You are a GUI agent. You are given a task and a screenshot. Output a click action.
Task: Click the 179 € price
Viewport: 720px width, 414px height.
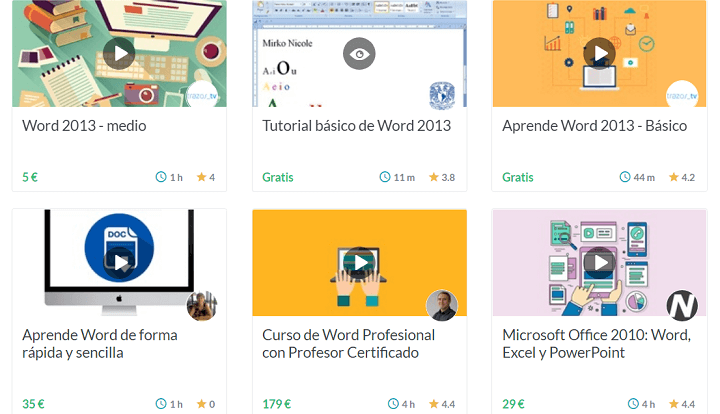click(x=276, y=404)
